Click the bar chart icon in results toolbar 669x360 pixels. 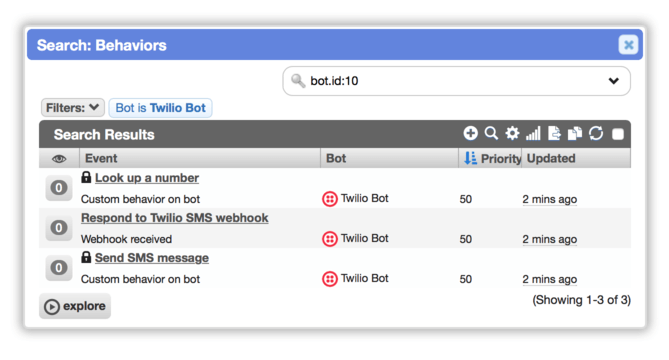(x=533, y=134)
